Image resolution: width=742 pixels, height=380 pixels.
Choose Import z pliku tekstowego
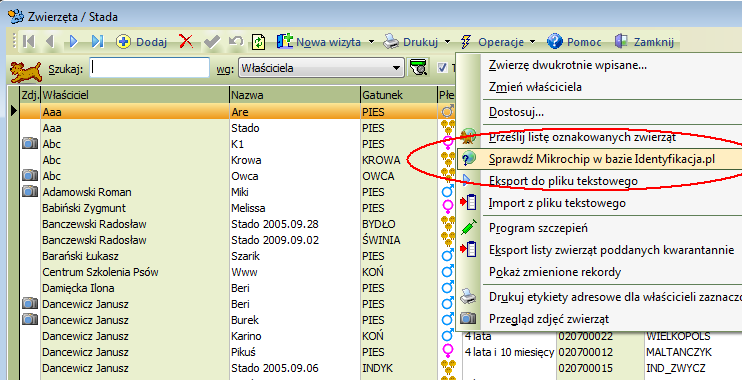click(x=557, y=203)
